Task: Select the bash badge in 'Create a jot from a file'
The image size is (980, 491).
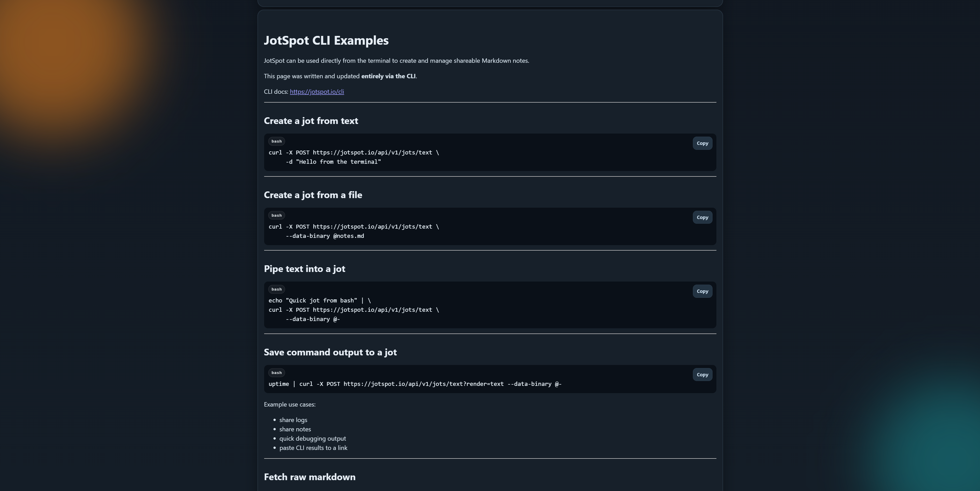Action: [x=276, y=215]
